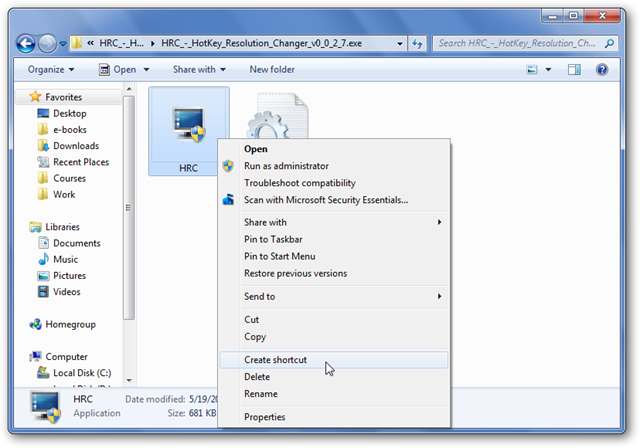
Task: Show the preview pane icon
Action: coord(574,69)
